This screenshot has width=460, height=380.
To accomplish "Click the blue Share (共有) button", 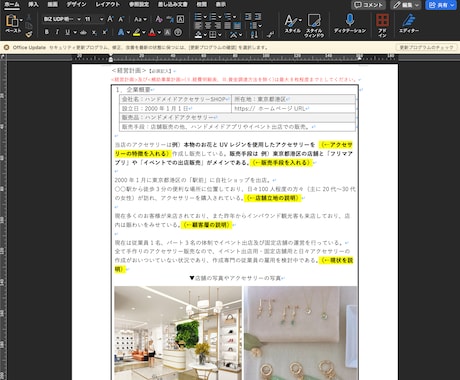I will (442, 5).
